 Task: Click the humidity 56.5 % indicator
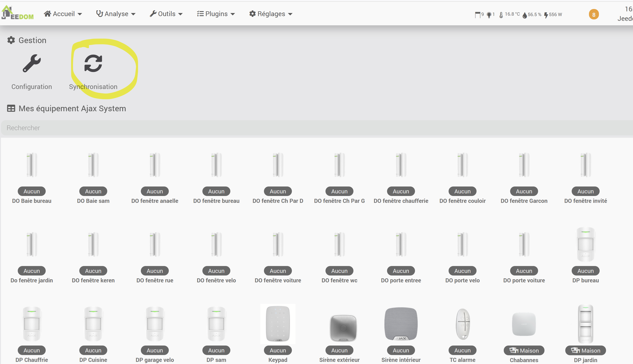coord(532,15)
